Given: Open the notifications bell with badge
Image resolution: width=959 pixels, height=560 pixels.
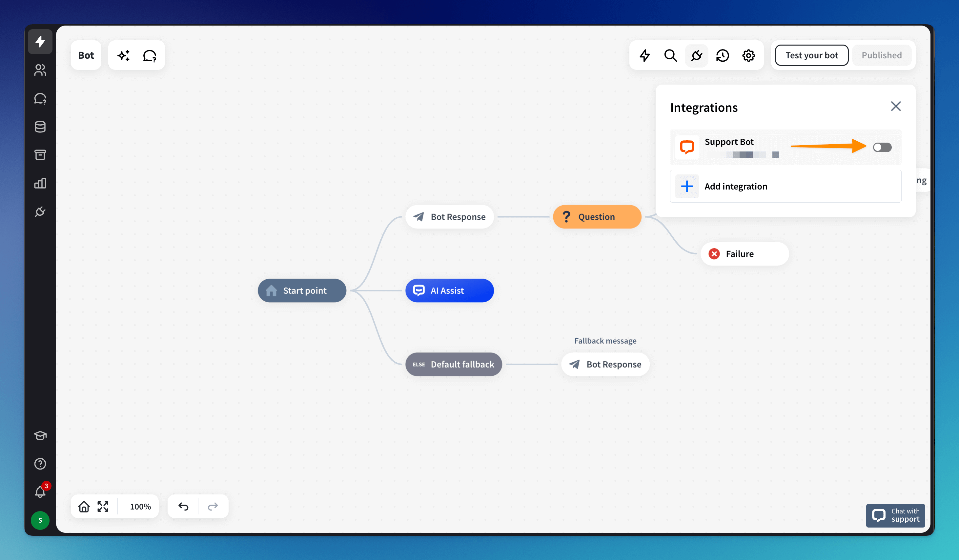Looking at the screenshot, I should tap(40, 491).
